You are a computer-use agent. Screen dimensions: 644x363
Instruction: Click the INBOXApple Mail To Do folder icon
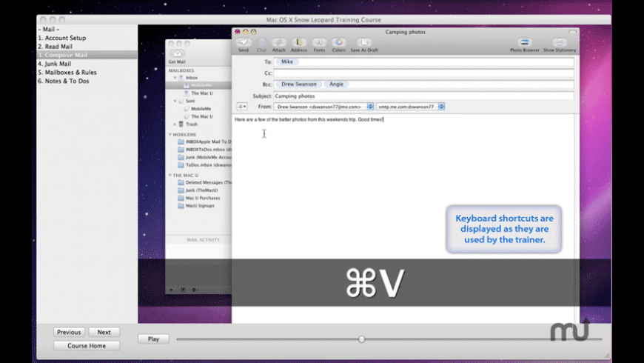pos(181,141)
